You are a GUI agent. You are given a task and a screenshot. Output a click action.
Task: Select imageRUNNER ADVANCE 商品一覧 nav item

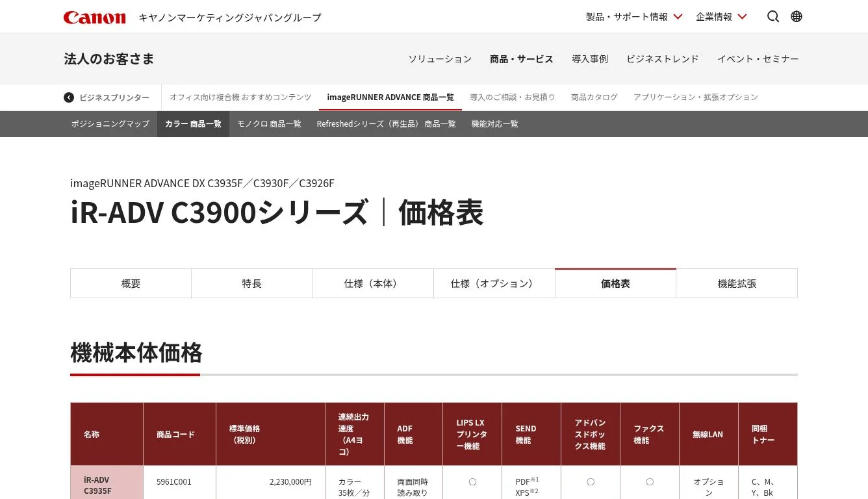390,97
